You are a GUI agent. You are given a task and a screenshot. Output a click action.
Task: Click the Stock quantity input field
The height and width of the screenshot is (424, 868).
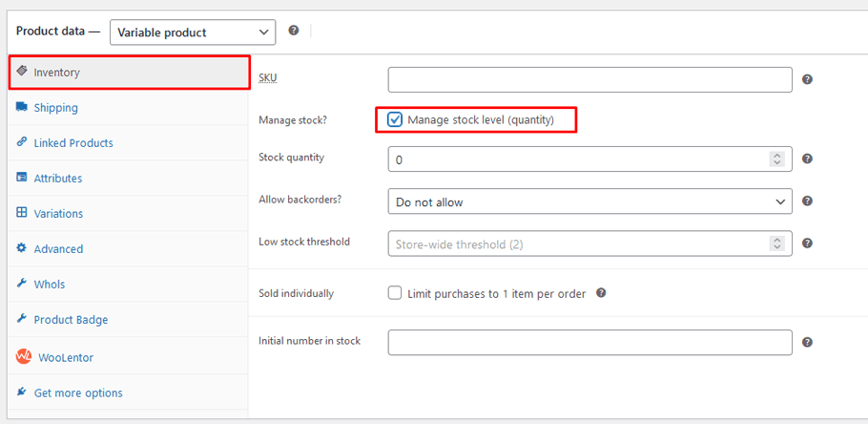[x=590, y=159]
